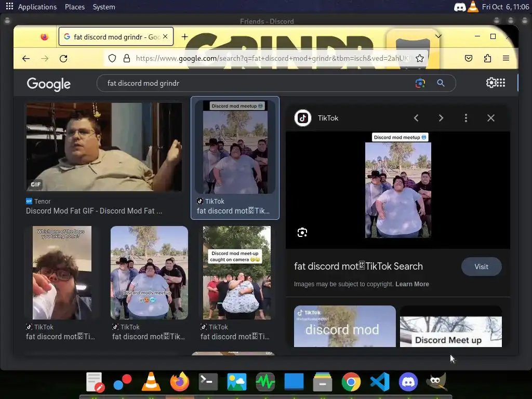The height and width of the screenshot is (399, 532).
Task: Open Google apps grid icon
Action: pyautogui.click(x=501, y=83)
